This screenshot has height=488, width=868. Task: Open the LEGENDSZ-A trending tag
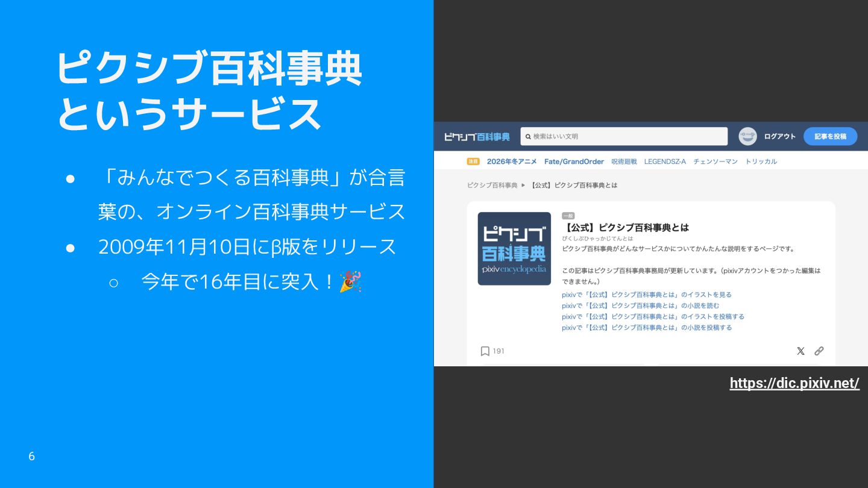pos(665,161)
